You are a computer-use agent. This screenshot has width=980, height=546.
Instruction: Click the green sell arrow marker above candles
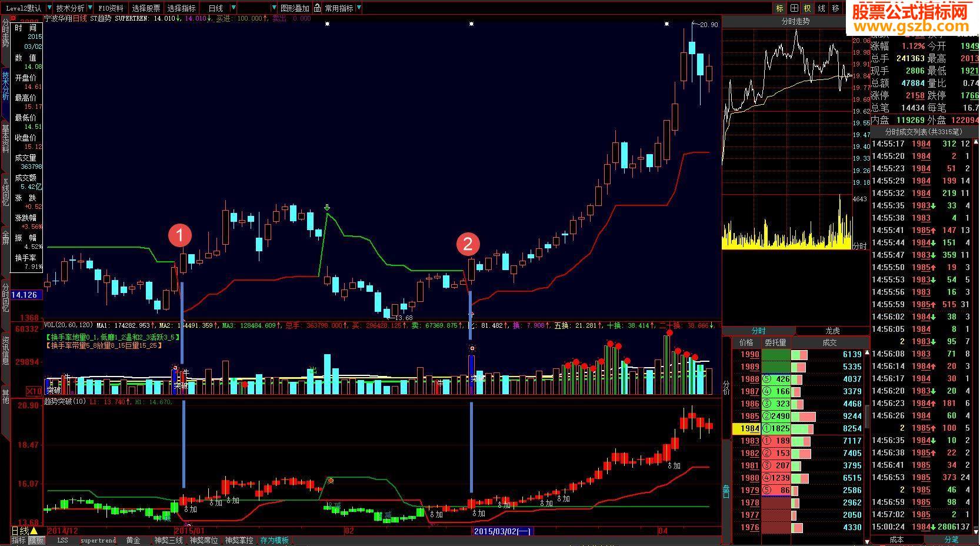(x=327, y=208)
